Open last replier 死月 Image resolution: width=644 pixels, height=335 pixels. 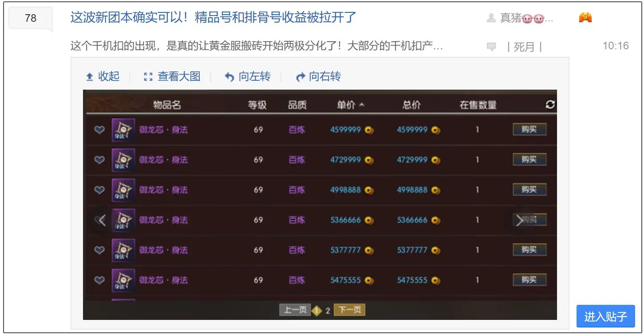click(524, 47)
